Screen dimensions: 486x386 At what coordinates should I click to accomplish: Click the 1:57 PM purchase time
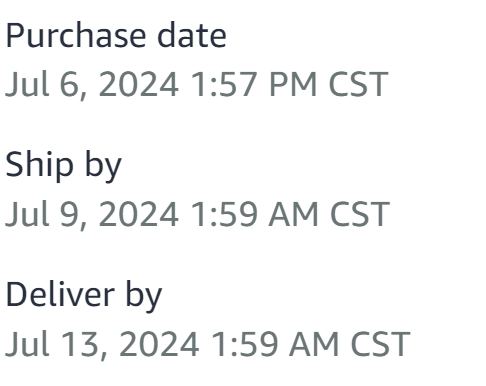click(253, 84)
